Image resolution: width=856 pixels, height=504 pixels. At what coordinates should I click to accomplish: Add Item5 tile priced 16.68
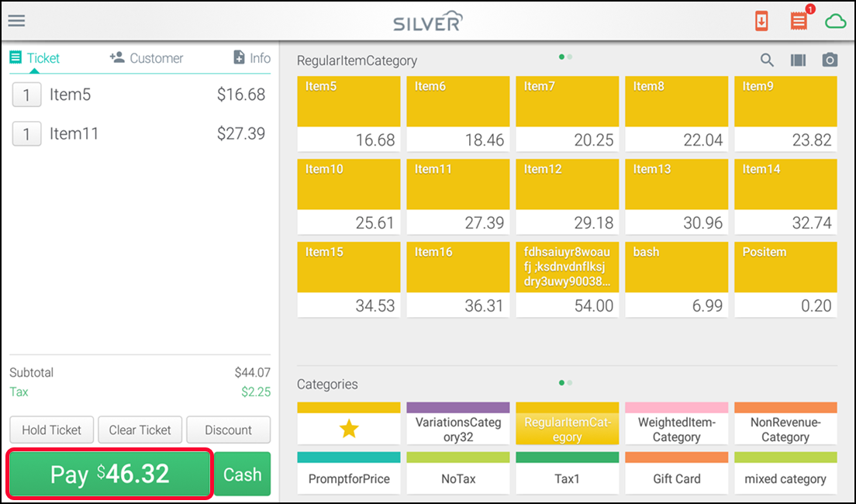[349, 113]
